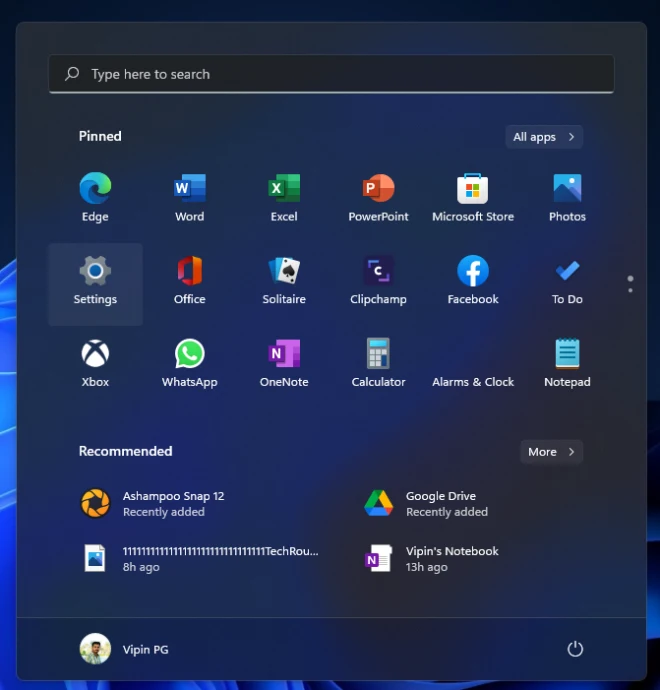Open the Solitaire card game
Image resolution: width=660 pixels, height=690 pixels.
pyautogui.click(x=284, y=284)
